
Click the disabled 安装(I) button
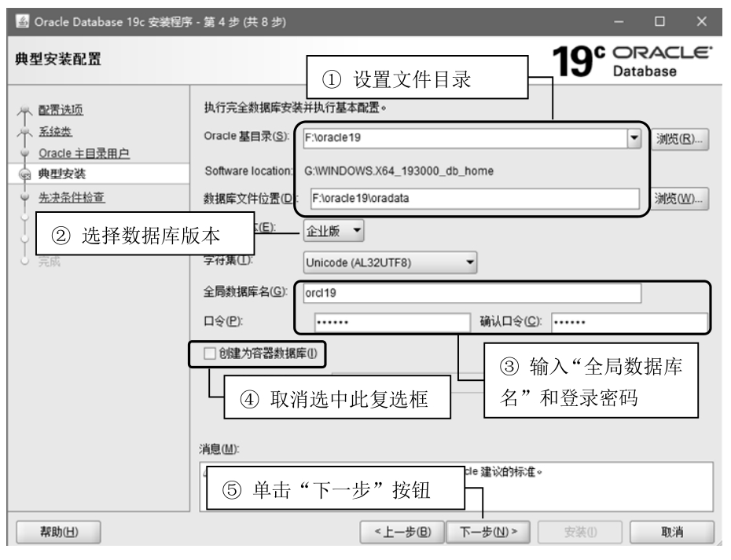tap(580, 532)
